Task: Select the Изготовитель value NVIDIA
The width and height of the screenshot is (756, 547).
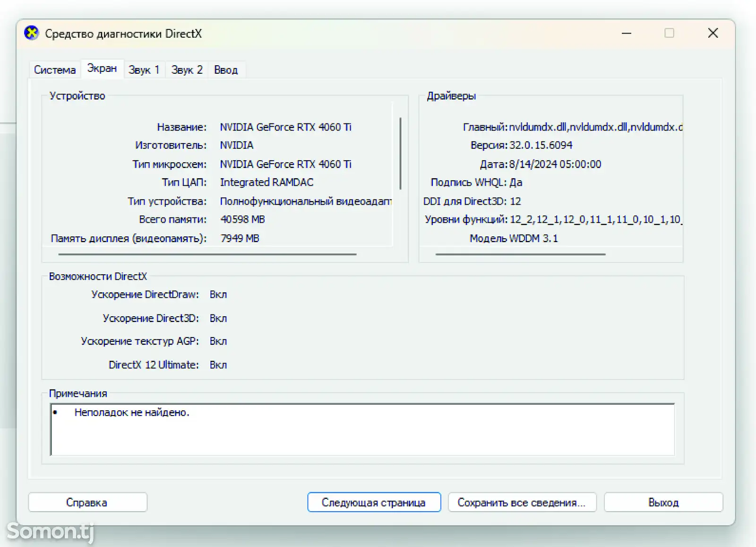Action: (237, 145)
